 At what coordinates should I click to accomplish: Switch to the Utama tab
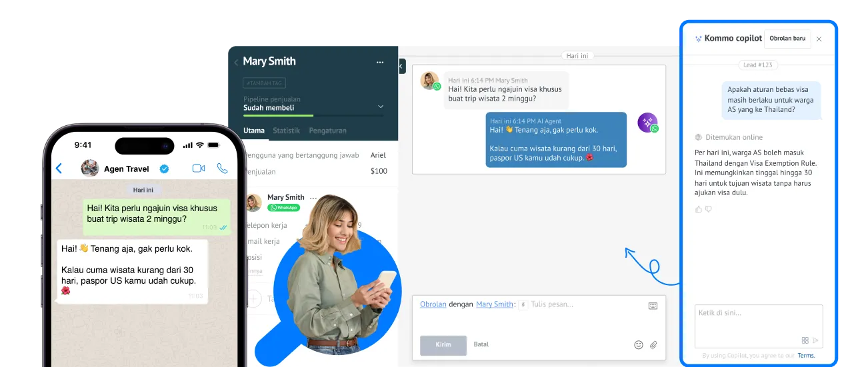[x=254, y=131]
